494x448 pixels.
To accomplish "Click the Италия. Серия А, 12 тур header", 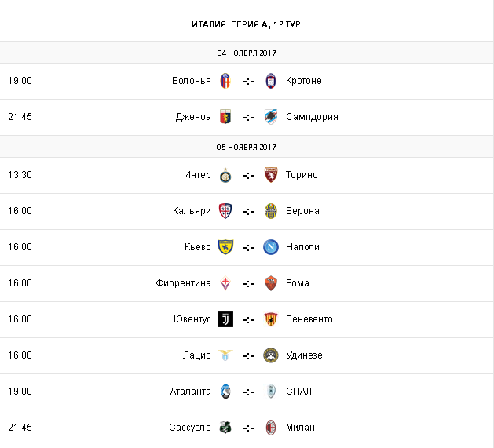I will tap(246, 24).
